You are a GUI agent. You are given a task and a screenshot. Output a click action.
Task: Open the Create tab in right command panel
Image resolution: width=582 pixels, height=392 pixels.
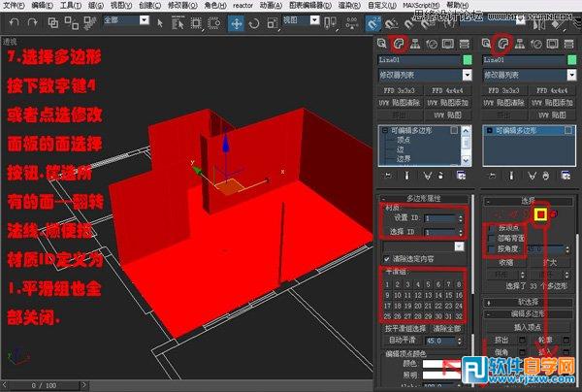click(486, 45)
